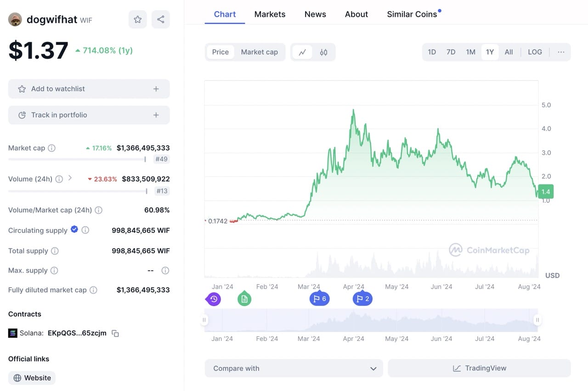Switch to line chart view icon
Screen dimensions: 588x391
click(302, 52)
